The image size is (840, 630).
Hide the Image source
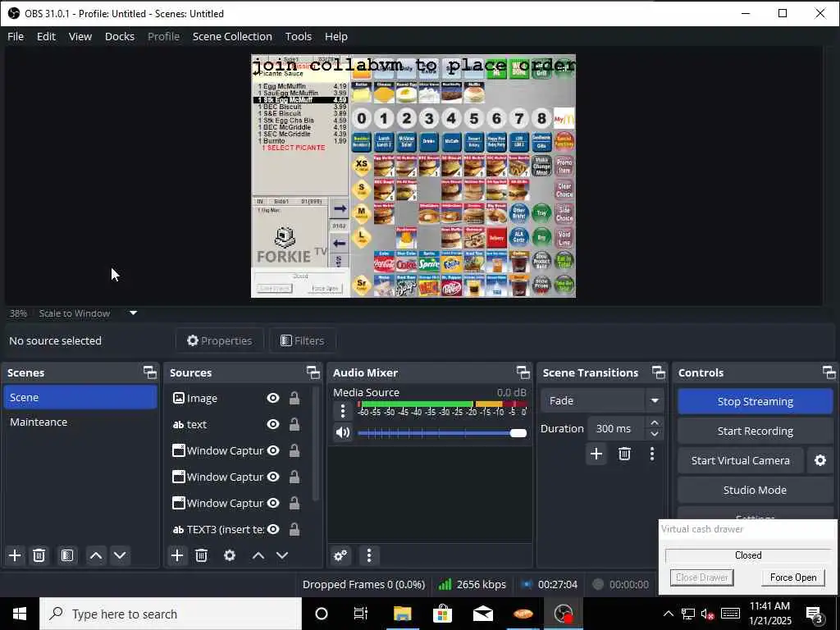[273, 398]
